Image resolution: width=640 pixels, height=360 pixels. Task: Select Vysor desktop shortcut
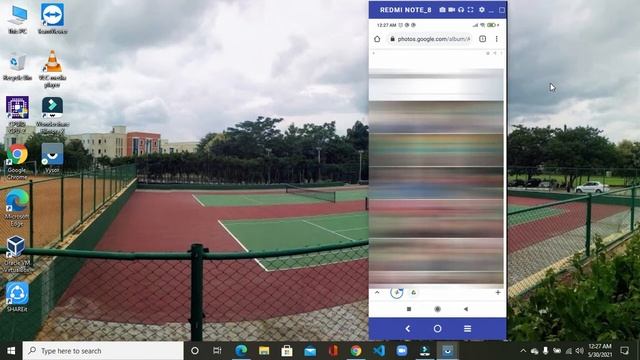pyautogui.click(x=53, y=158)
